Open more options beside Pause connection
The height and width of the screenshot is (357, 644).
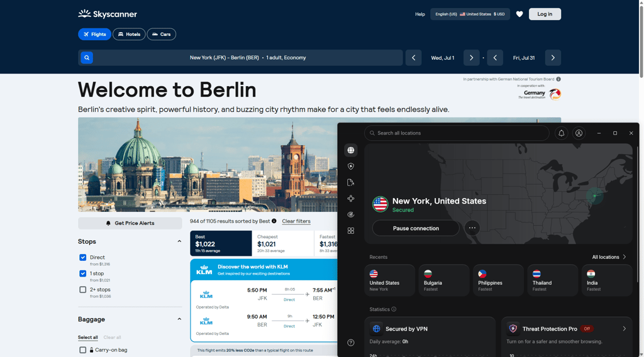[472, 228]
